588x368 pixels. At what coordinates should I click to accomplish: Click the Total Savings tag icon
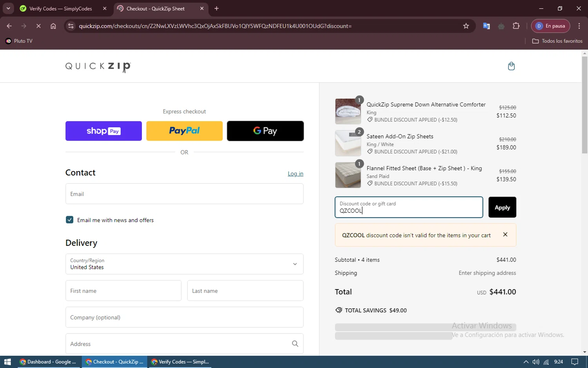coord(339,310)
